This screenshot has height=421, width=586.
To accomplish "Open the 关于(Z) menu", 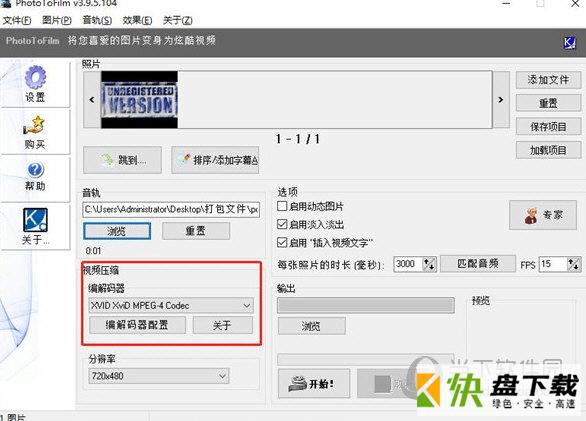I will click(x=178, y=20).
